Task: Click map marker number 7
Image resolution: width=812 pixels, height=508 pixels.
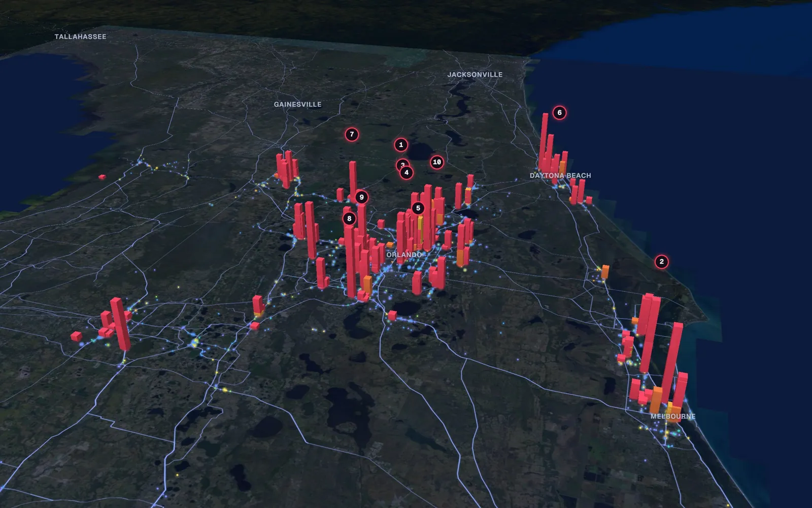Action: pos(352,135)
